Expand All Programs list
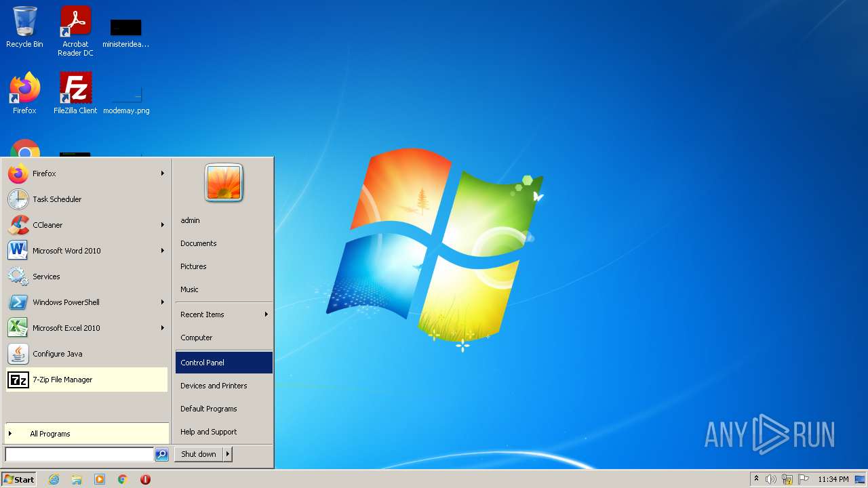Image resolution: width=868 pixels, height=488 pixels. pyautogui.click(x=87, y=434)
